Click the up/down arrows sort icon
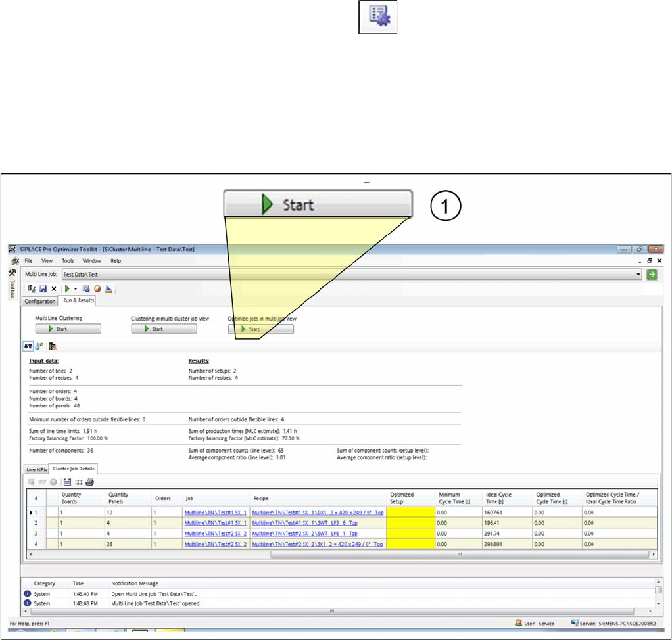Image resolution: width=672 pixels, height=640 pixels. point(28,346)
